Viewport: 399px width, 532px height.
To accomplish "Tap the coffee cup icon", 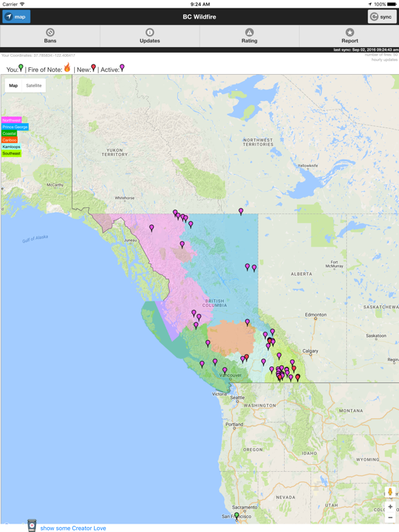I will click(x=32, y=526).
